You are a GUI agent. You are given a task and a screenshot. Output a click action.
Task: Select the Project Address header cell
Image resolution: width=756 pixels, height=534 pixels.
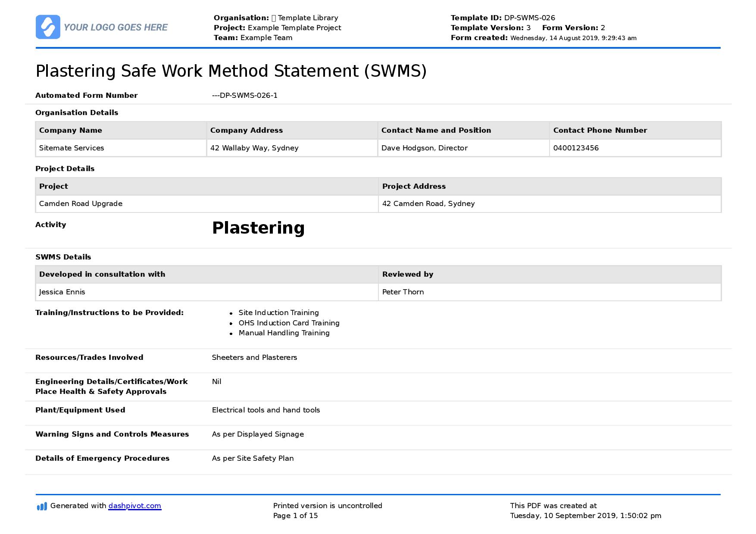[414, 186]
